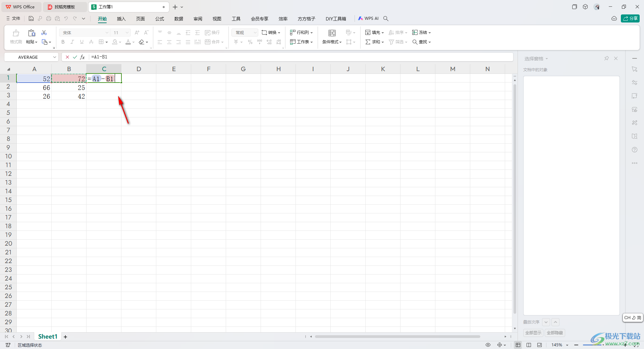This screenshot has width=644, height=349.
Task: Switch to page break preview icon
Action: click(529, 345)
